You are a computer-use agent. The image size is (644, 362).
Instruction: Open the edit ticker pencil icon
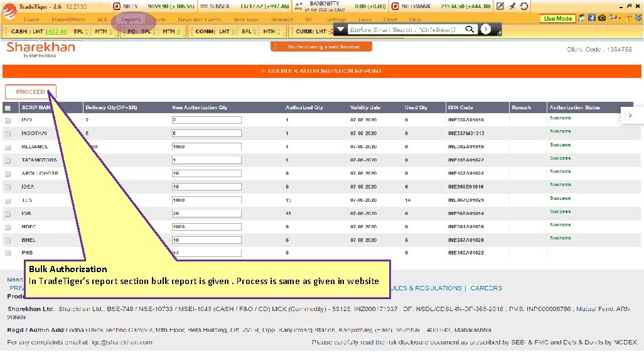coord(500,6)
